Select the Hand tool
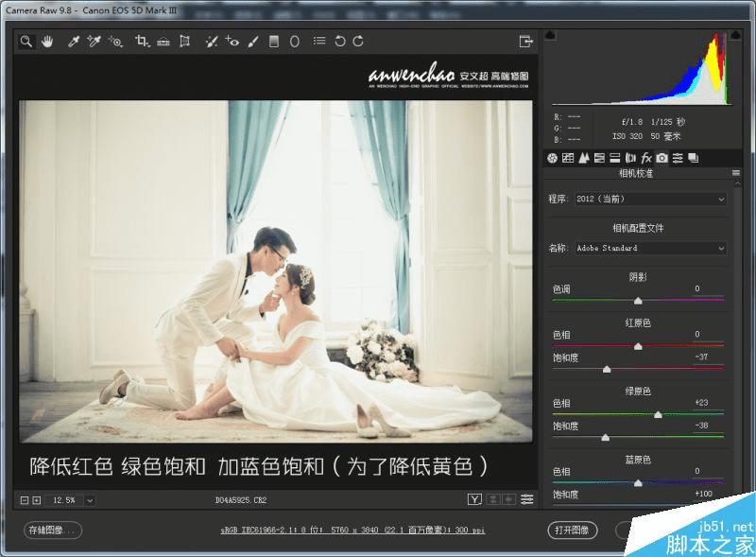 47,42
